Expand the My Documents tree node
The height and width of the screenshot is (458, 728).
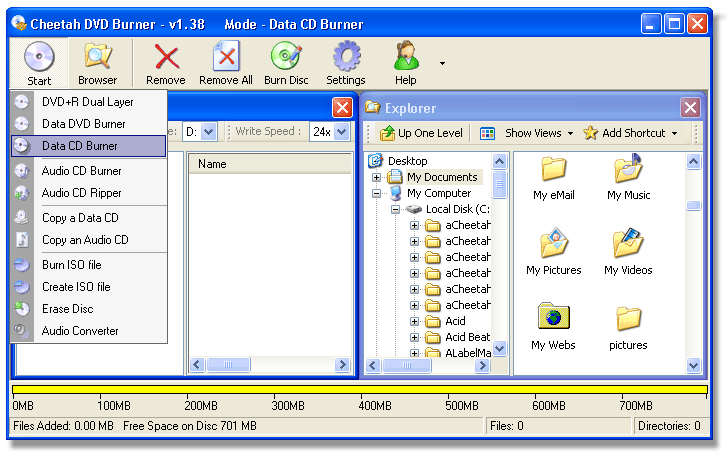377,177
